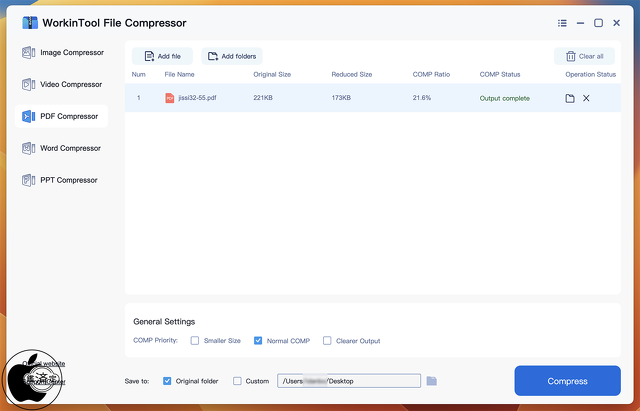The image size is (640, 411).
Task: Click the File Name column header
Action: point(179,74)
